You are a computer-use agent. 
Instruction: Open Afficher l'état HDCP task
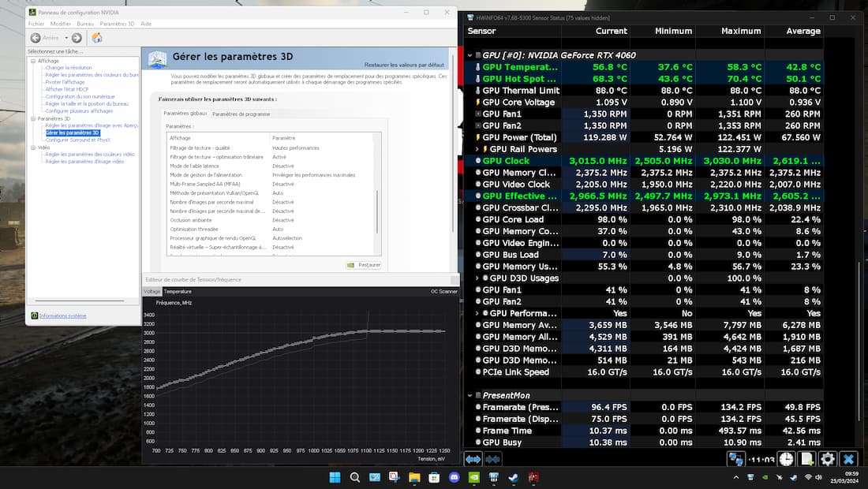tap(67, 89)
